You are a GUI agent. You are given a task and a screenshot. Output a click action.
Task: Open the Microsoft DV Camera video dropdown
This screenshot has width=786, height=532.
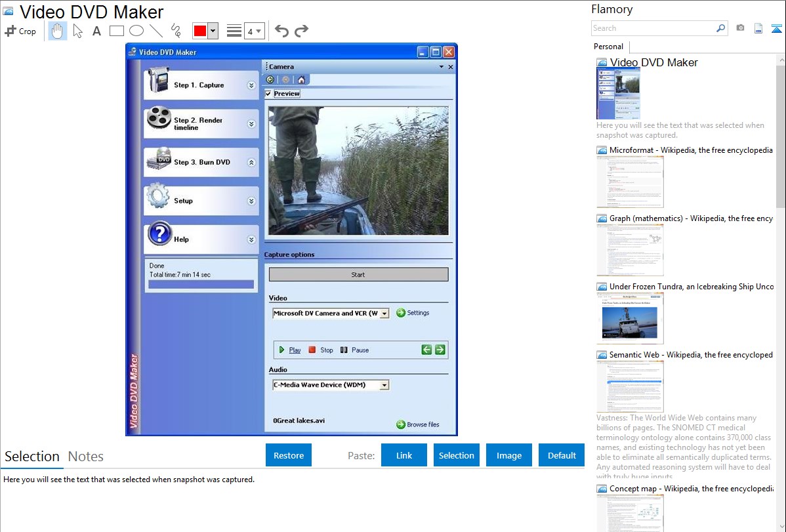384,314
